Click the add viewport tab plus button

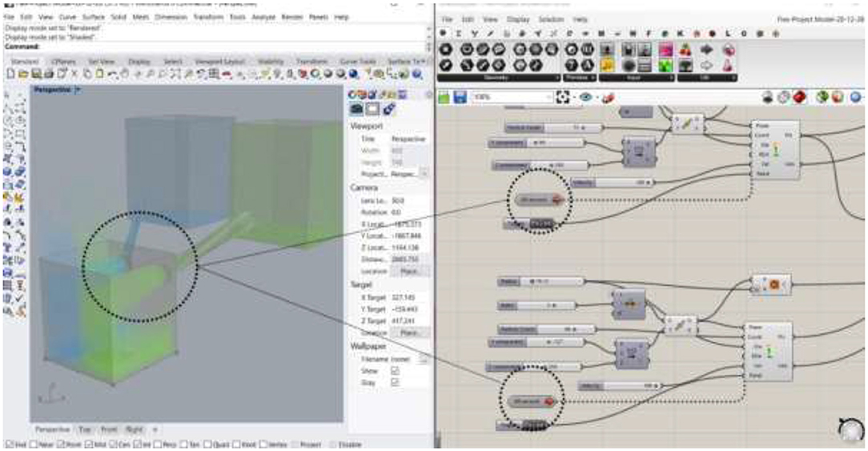click(x=155, y=429)
